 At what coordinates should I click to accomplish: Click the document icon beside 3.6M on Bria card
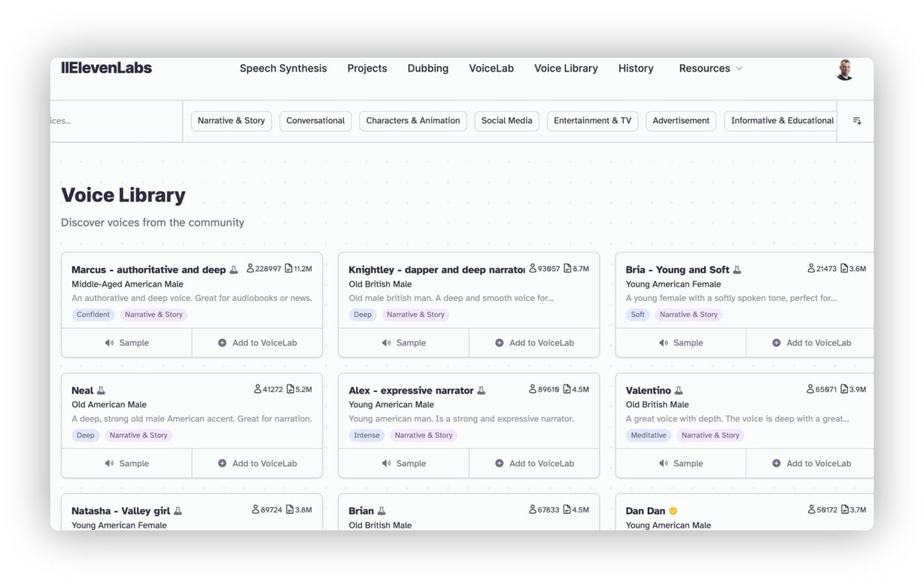coord(844,269)
